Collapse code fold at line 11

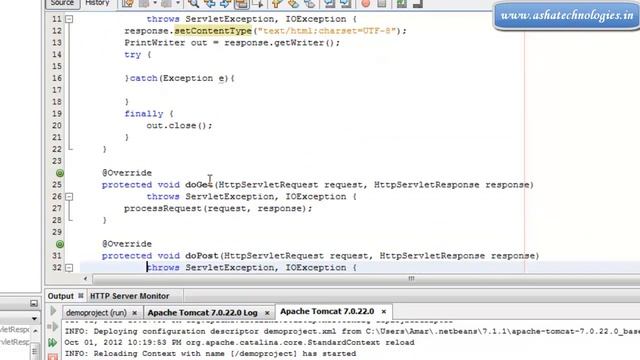(x=69, y=19)
